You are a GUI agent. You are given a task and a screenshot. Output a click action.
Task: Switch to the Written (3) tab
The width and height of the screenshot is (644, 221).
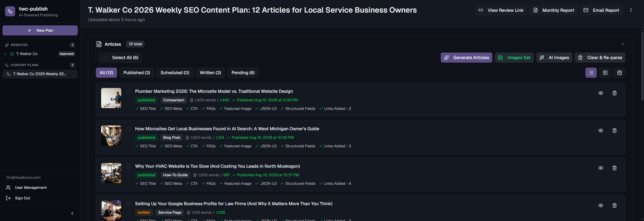click(210, 73)
